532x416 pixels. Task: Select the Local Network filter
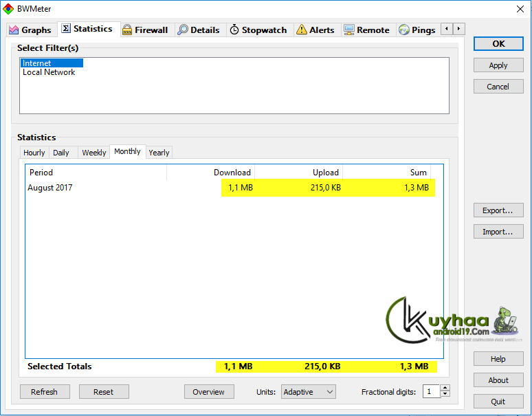[x=49, y=72]
